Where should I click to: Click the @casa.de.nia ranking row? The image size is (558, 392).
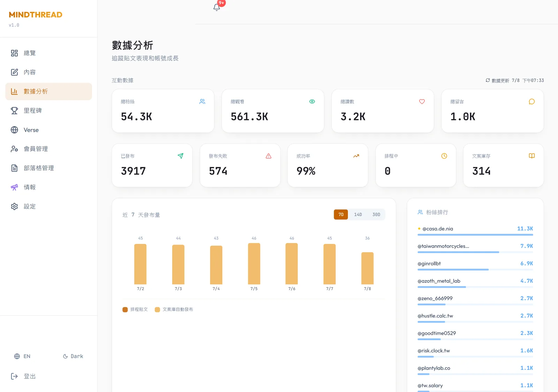(475, 230)
